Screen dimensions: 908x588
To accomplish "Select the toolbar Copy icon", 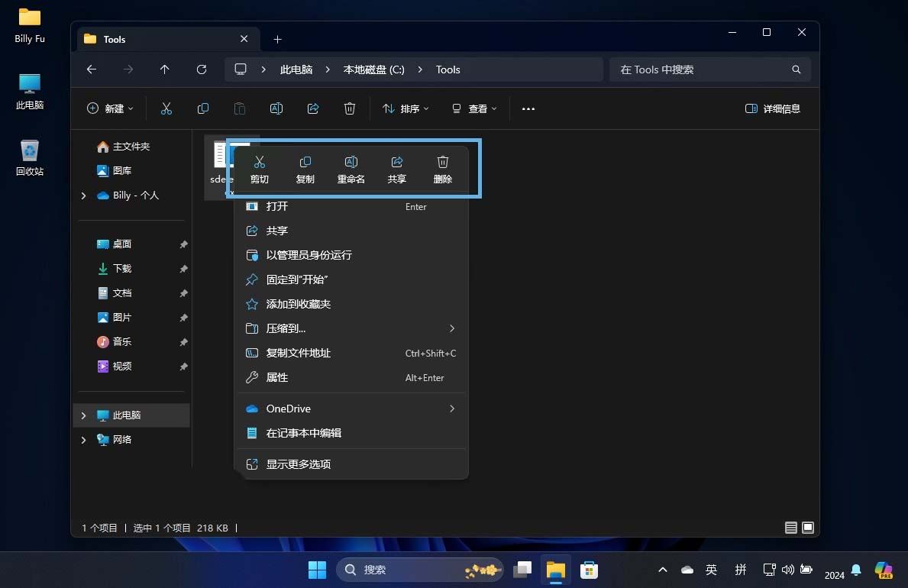I will click(202, 108).
